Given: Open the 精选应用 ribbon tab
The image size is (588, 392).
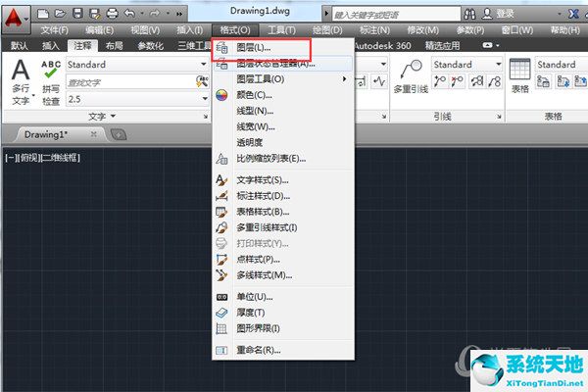Looking at the screenshot, I should click(x=443, y=46).
